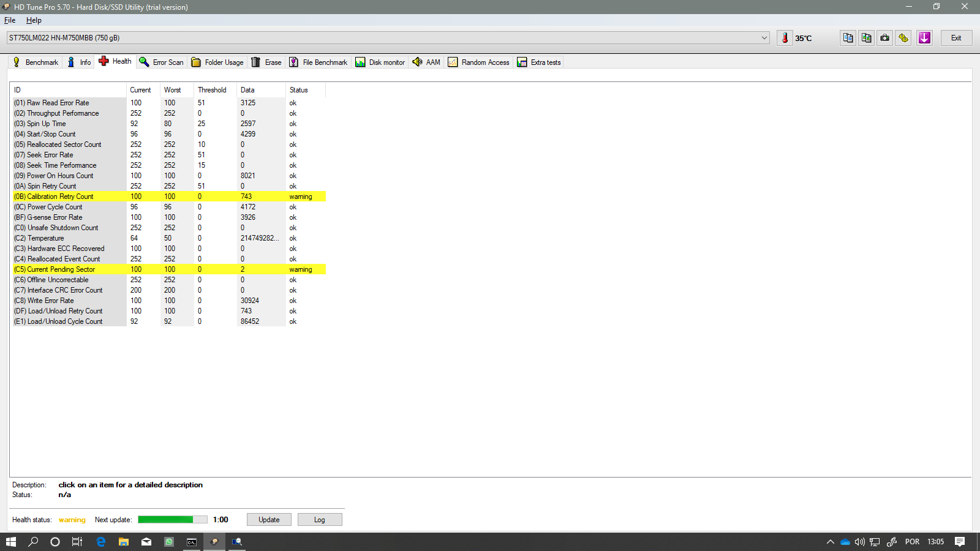Select the Raw Read Error Rate row
This screenshot has width=980, height=551.
(x=169, y=103)
